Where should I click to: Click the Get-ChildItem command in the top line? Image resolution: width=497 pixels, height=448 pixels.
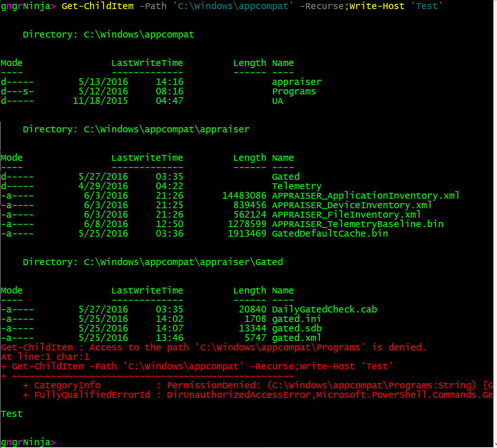[98, 6]
